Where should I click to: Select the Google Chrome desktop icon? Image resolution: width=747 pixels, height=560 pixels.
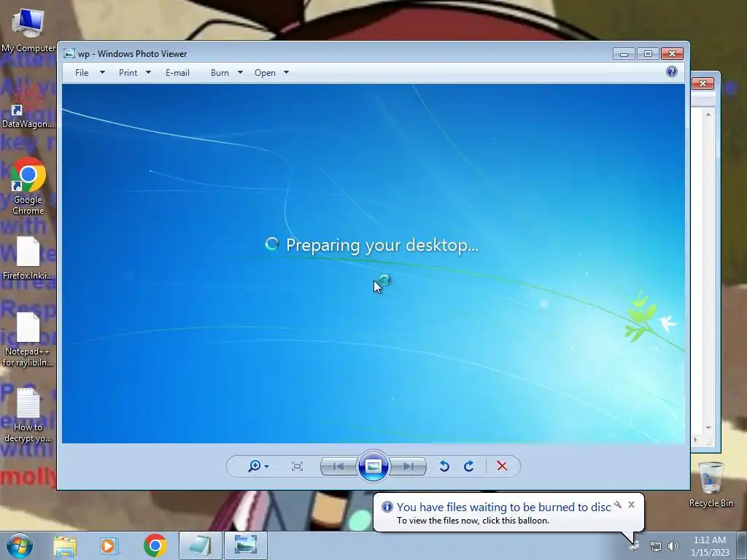coord(28,187)
